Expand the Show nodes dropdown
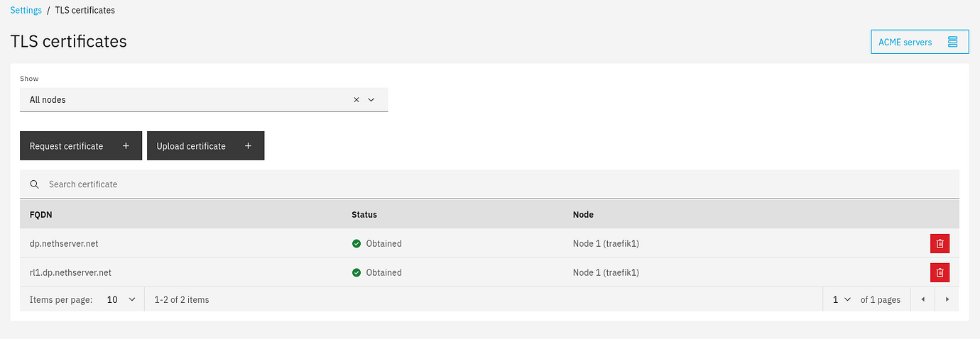This screenshot has height=339, width=980. click(x=371, y=100)
